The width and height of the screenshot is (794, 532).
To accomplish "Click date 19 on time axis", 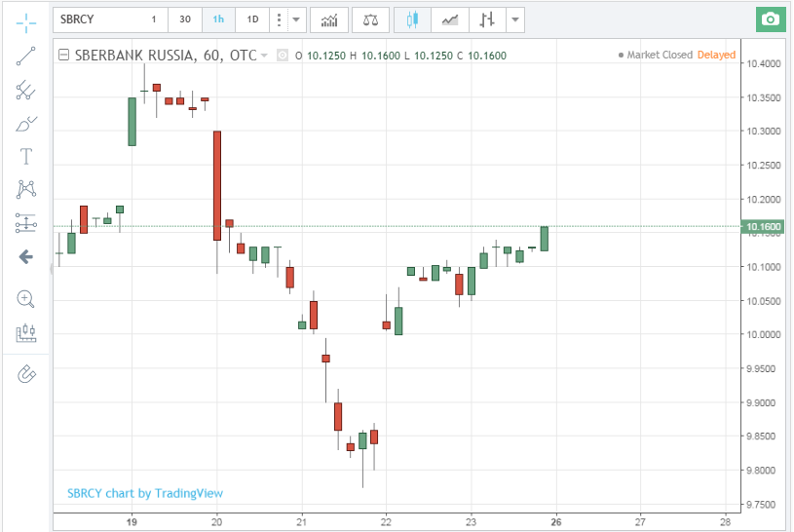I will [132, 522].
